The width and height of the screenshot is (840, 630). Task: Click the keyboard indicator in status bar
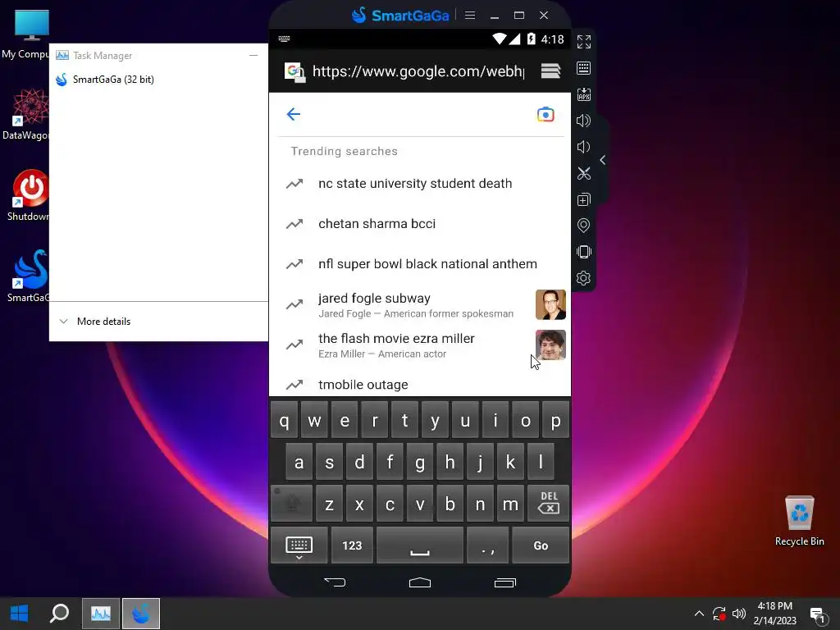[x=284, y=39]
